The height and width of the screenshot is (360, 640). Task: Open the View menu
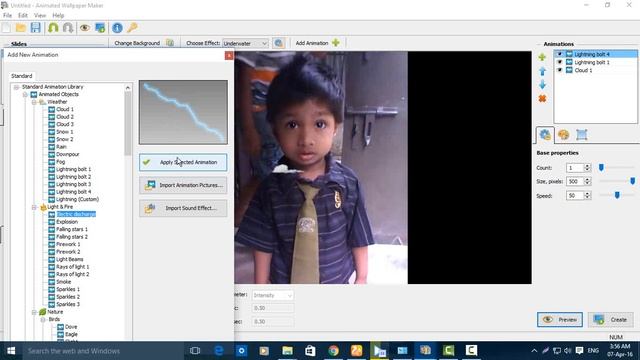40,15
